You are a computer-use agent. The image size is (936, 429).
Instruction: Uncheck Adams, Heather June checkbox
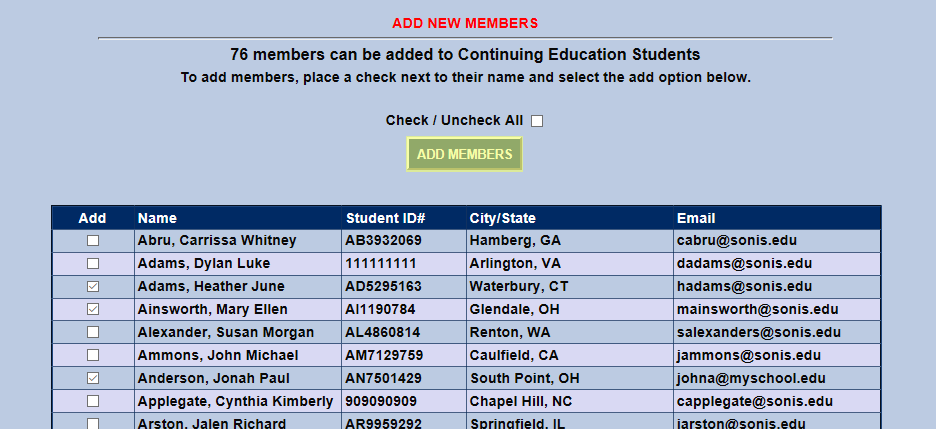[93, 287]
